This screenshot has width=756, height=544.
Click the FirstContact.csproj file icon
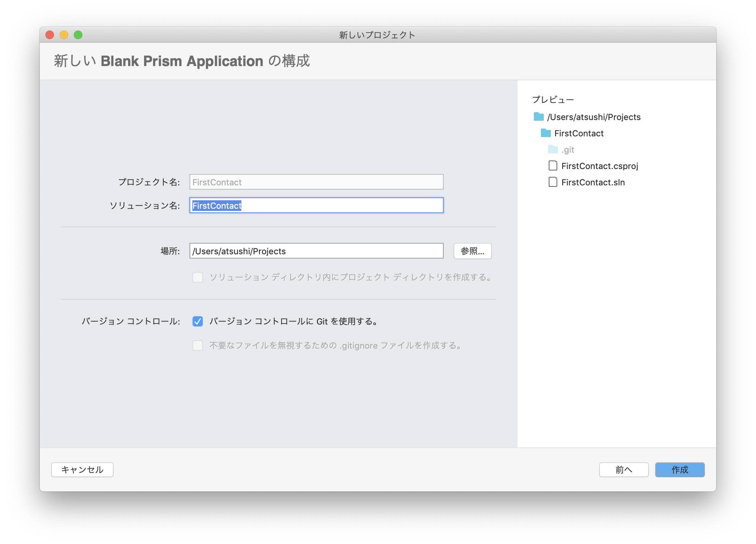[x=553, y=165]
